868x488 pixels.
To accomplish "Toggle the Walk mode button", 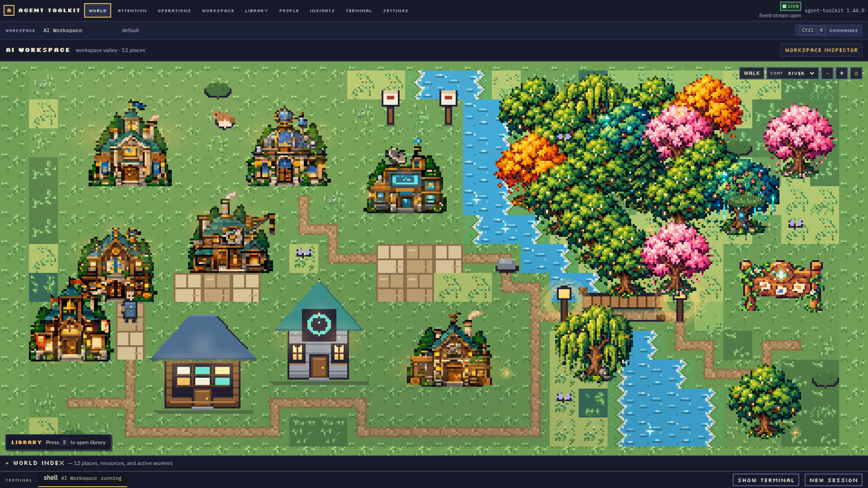I will (x=752, y=73).
